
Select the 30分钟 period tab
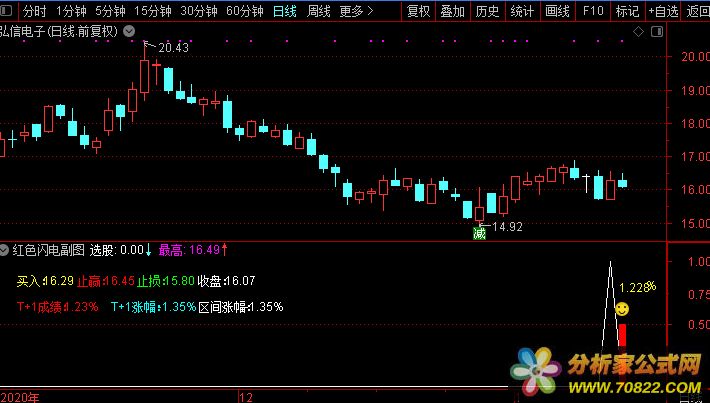click(199, 11)
